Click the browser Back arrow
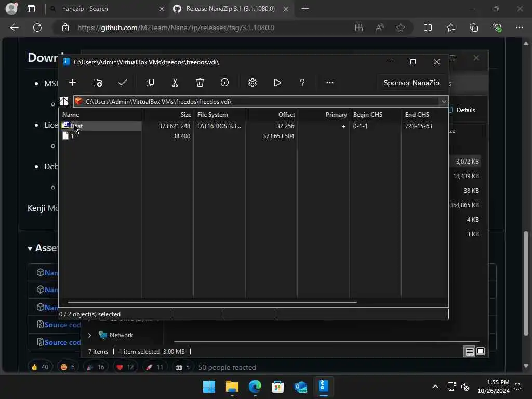 [x=14, y=28]
